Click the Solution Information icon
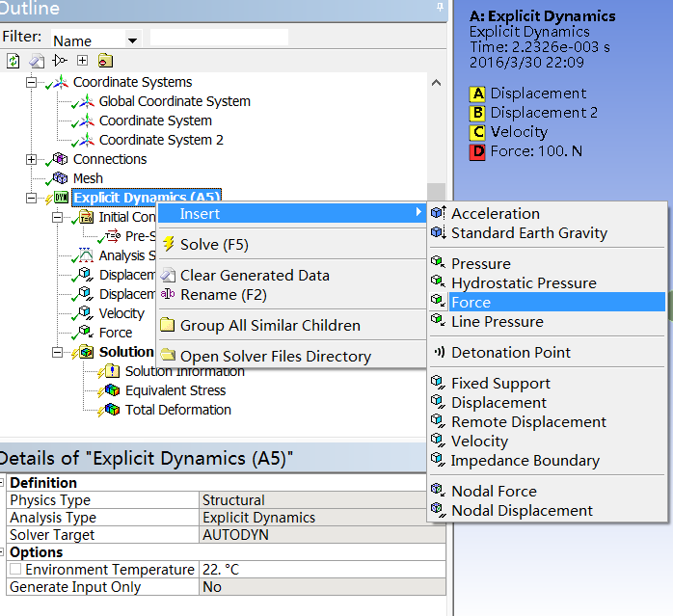This screenshot has width=673, height=616. (111, 371)
